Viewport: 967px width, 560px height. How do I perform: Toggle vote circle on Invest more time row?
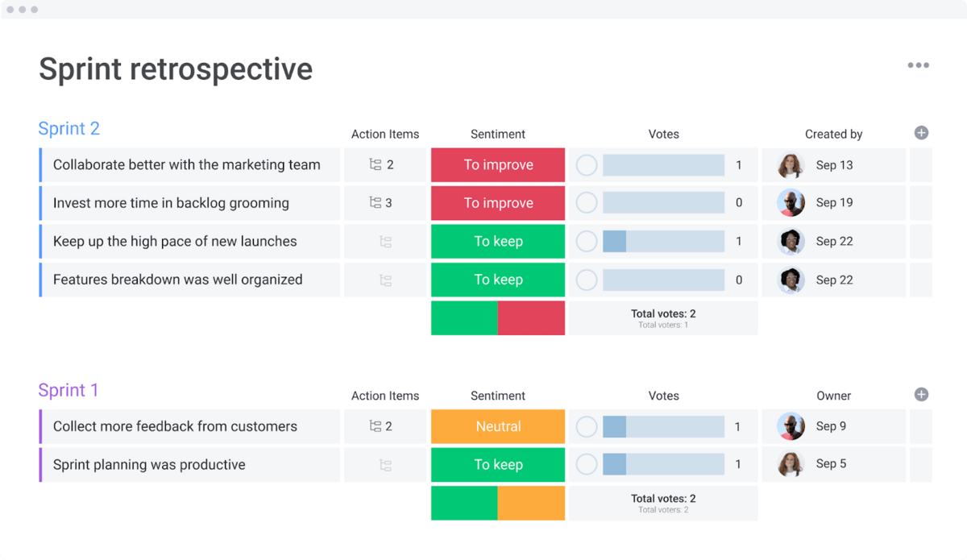pyautogui.click(x=587, y=203)
